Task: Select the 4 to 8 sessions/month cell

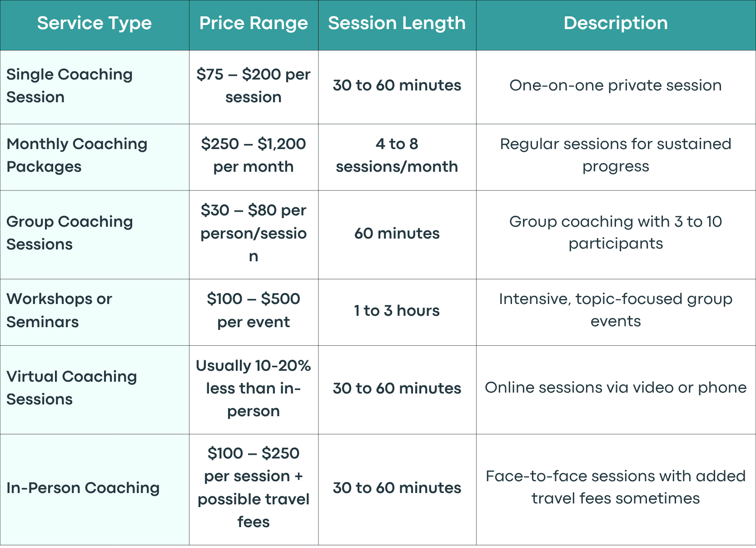Action: (397, 157)
